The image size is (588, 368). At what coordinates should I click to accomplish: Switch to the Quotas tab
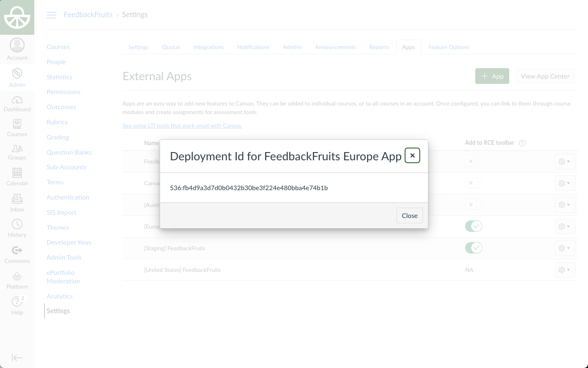pos(171,47)
